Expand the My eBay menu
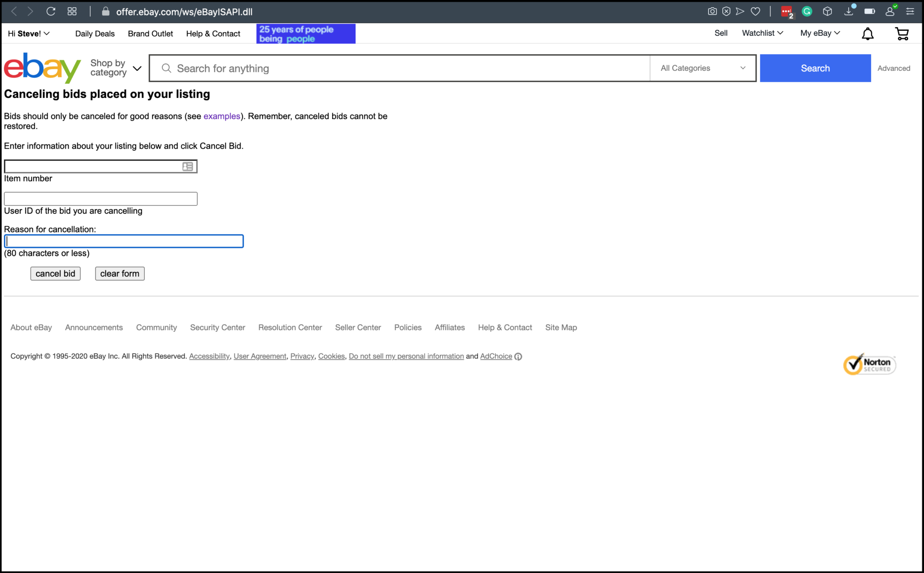This screenshot has width=924, height=573. (x=820, y=33)
